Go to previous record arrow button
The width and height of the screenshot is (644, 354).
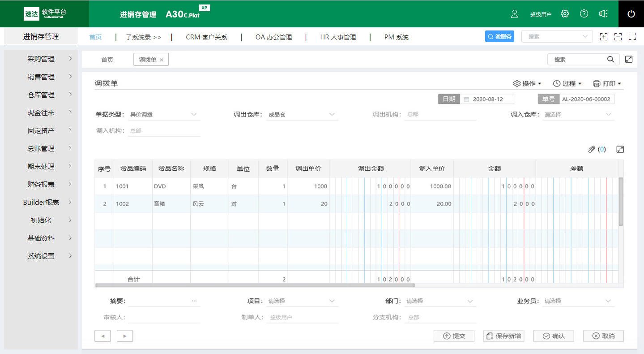pyautogui.click(x=103, y=336)
